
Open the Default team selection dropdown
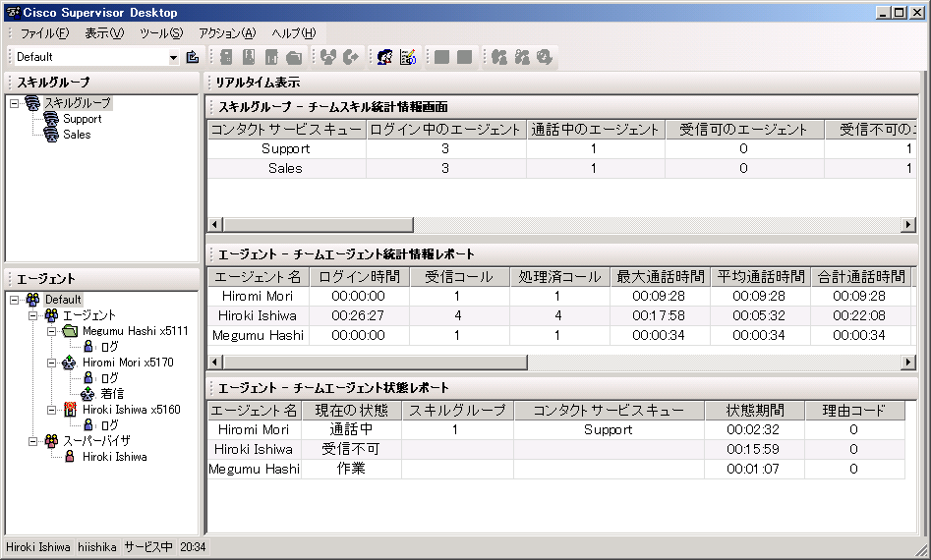[173, 58]
